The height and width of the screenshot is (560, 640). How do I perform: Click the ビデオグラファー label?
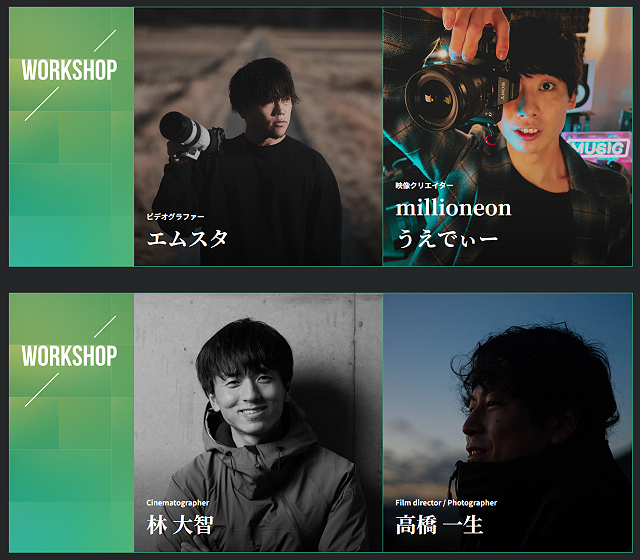click(175, 217)
